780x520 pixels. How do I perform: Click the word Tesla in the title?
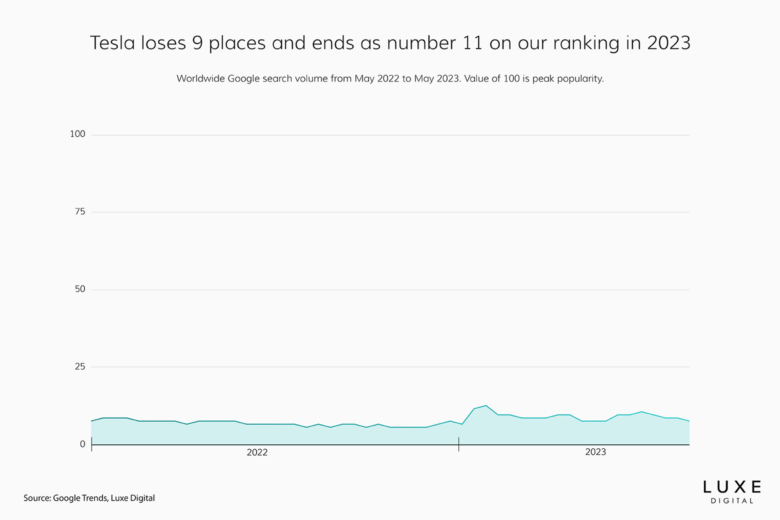pos(114,44)
